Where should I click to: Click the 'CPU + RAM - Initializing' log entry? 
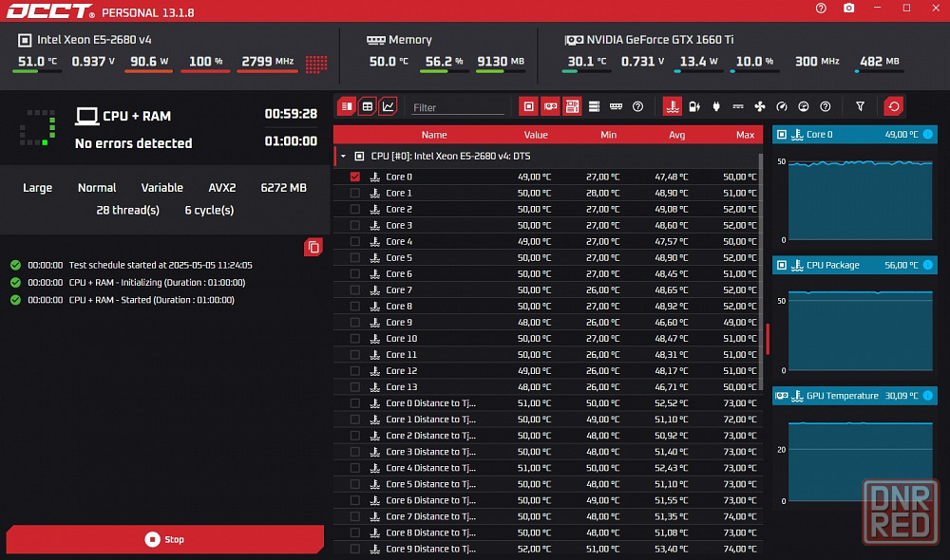157,283
